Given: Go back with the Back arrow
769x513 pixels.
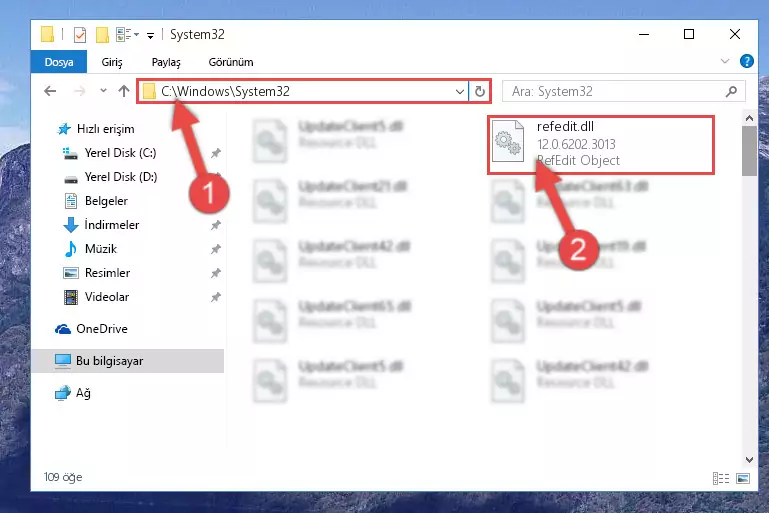Looking at the screenshot, I should (50, 91).
